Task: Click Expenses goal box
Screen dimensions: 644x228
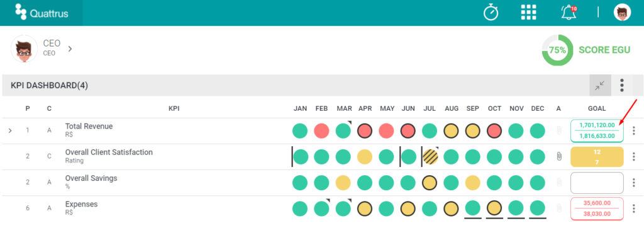Action: point(597,208)
